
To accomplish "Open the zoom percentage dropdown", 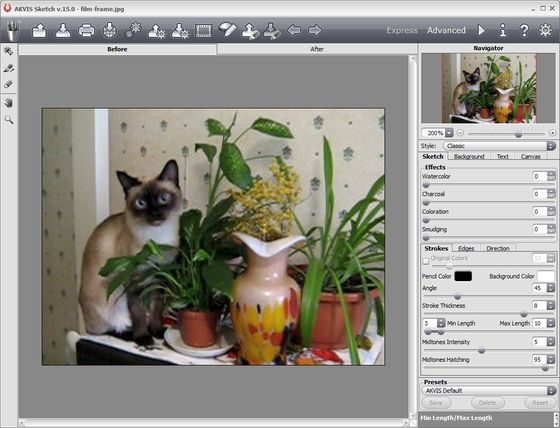I will (449, 133).
